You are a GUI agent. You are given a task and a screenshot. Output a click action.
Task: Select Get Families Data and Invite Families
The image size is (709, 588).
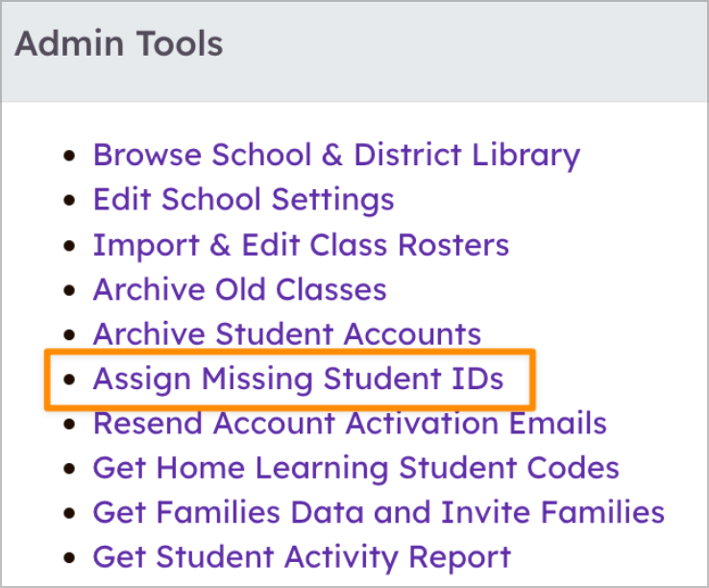[379, 512]
